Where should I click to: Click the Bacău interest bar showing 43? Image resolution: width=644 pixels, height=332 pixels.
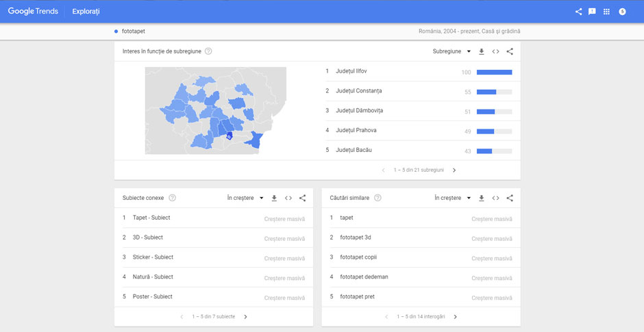494,151
